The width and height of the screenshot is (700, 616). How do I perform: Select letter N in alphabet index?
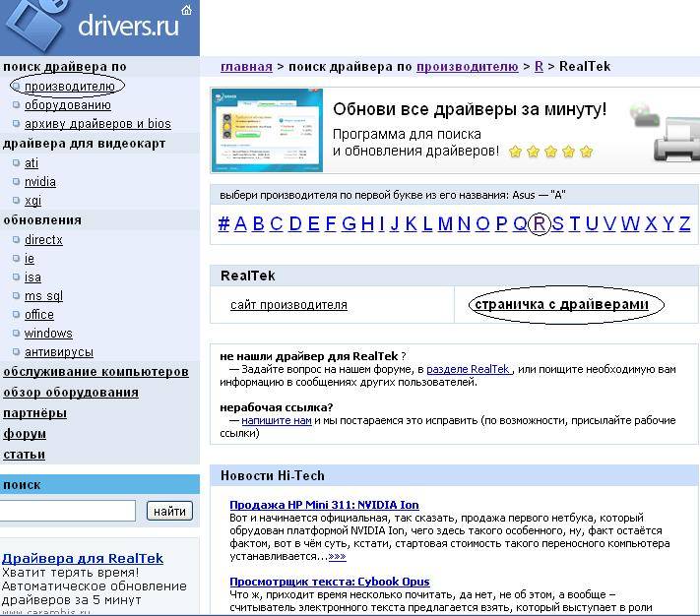click(x=464, y=223)
